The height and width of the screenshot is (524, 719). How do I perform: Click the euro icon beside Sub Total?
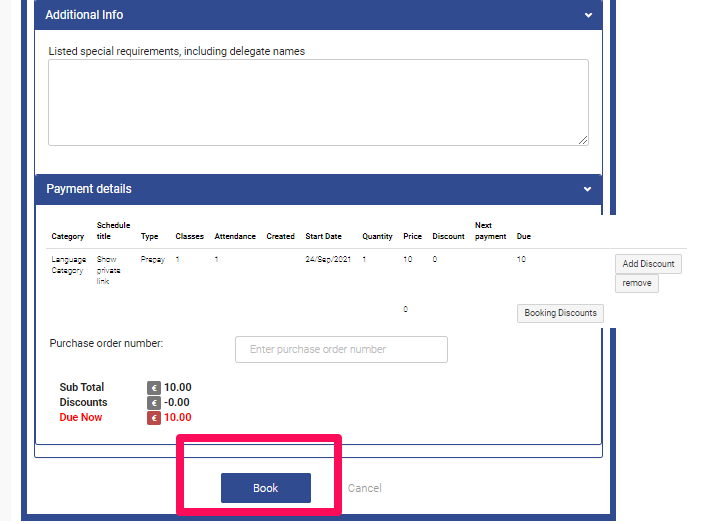154,388
